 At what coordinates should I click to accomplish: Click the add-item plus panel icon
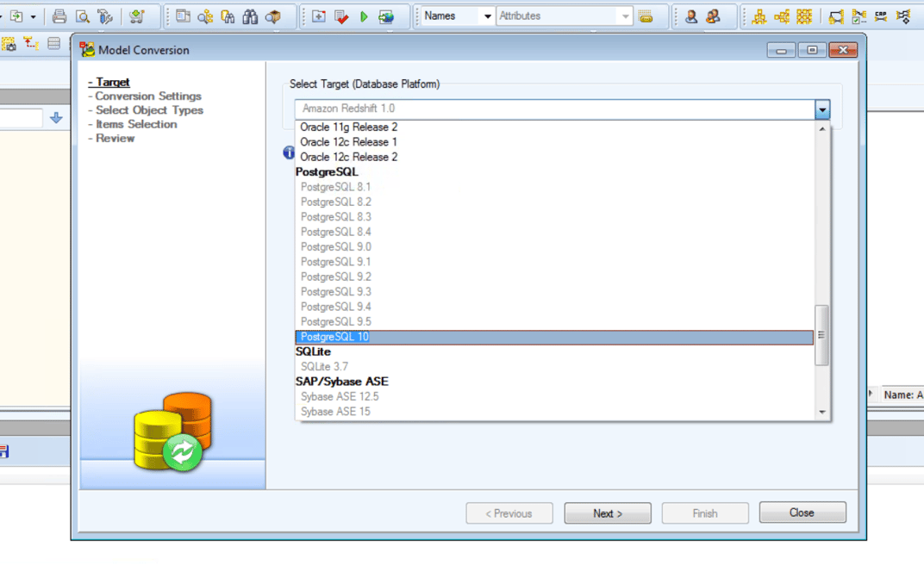tap(319, 16)
